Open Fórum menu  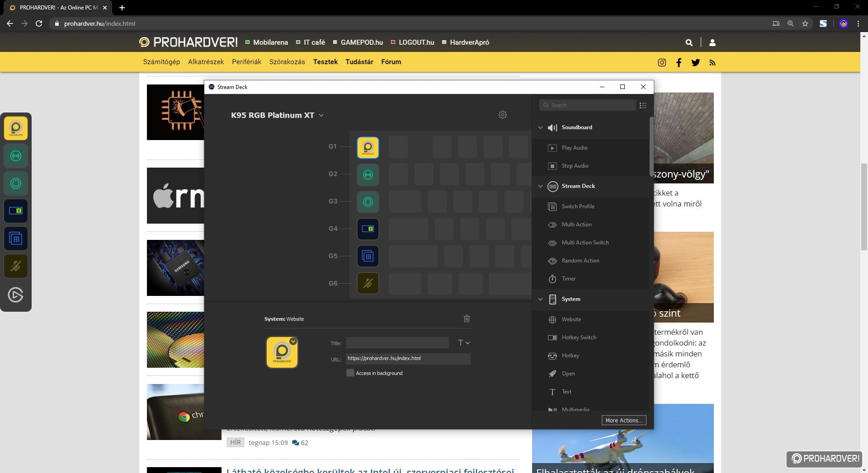pos(391,62)
